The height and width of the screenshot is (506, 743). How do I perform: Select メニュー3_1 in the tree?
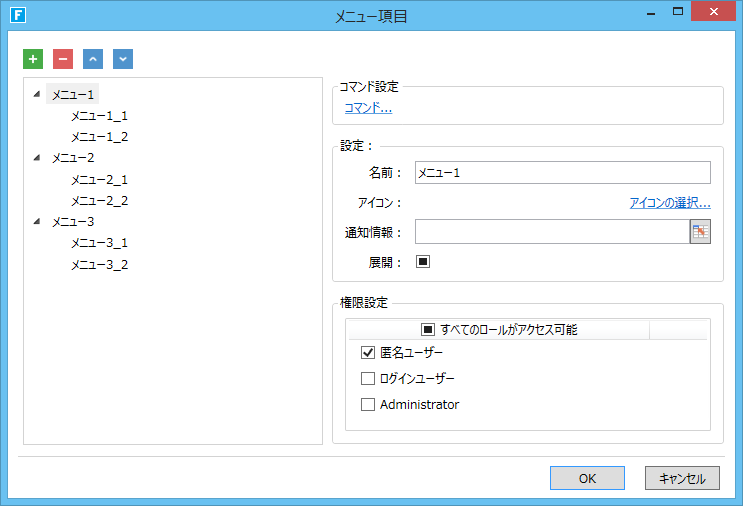(100, 243)
